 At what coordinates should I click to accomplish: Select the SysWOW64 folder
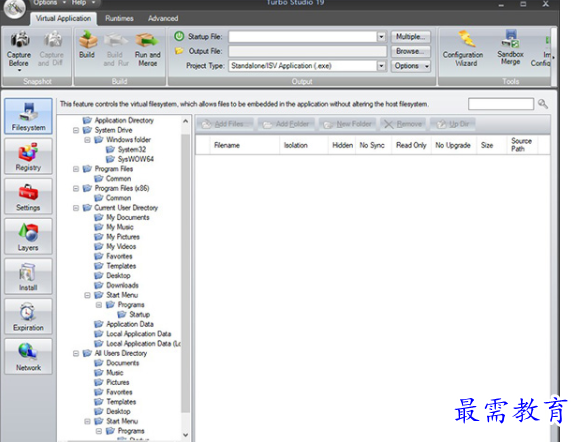point(130,159)
